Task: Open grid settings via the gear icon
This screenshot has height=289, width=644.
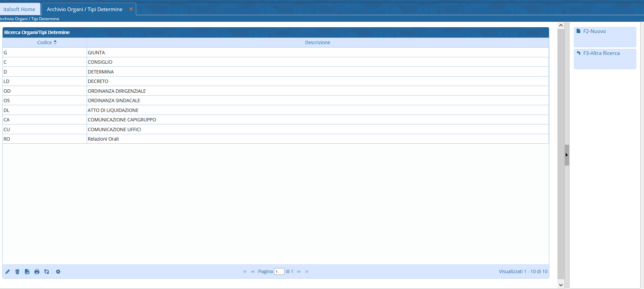Action: [58, 272]
